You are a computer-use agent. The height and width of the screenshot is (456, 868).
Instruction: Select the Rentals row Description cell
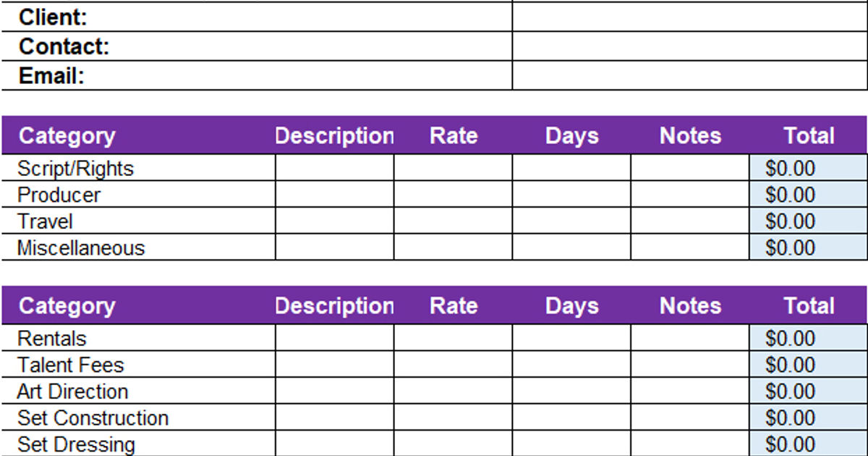pyautogui.click(x=334, y=339)
